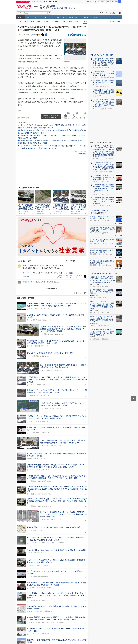This screenshot has height=644, width=138.
Task: Open 80代男性のカード使い14回 article
Action: pos(56,342)
